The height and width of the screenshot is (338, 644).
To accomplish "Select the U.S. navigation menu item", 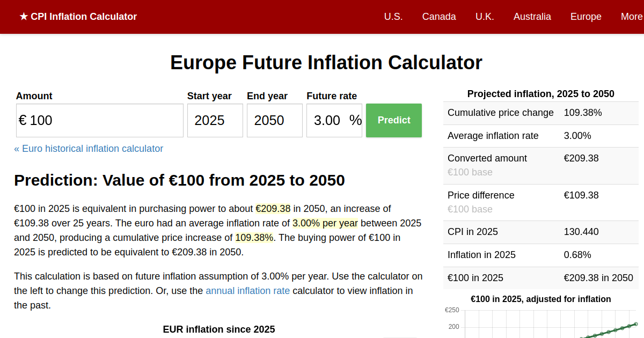I will coord(393,17).
